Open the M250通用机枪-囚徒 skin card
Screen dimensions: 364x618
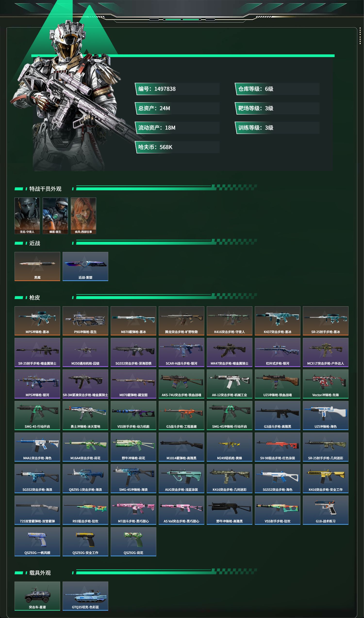coord(85,352)
